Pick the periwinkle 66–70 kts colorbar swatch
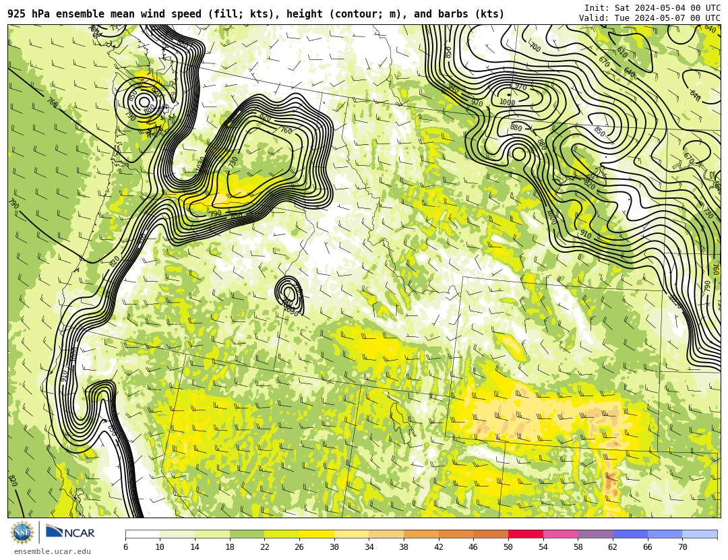 coord(665,534)
